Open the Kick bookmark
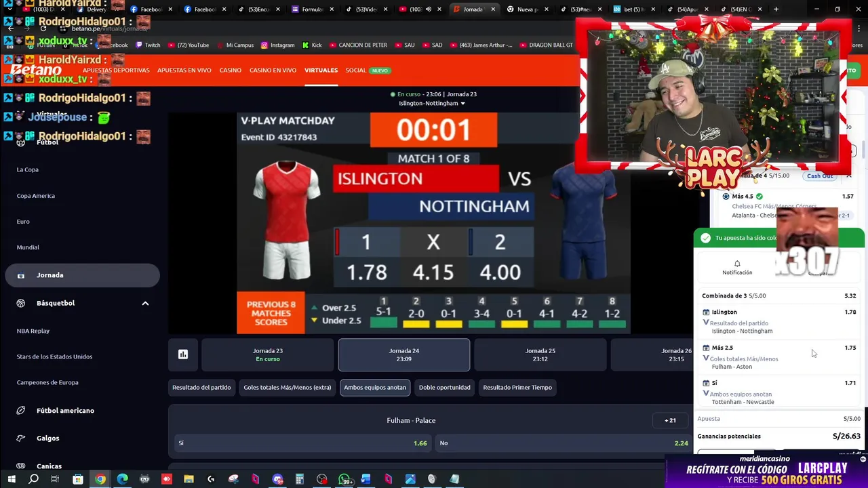This screenshot has height=488, width=868. click(x=312, y=45)
